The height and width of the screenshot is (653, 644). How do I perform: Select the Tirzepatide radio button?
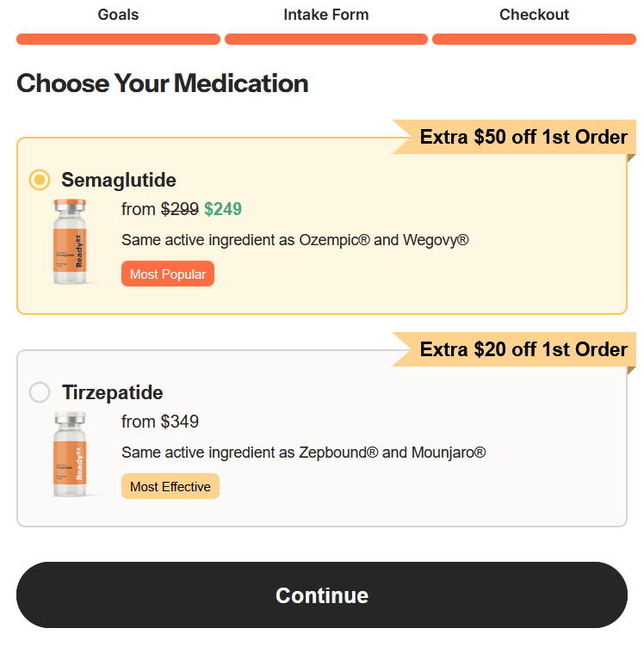click(x=40, y=392)
